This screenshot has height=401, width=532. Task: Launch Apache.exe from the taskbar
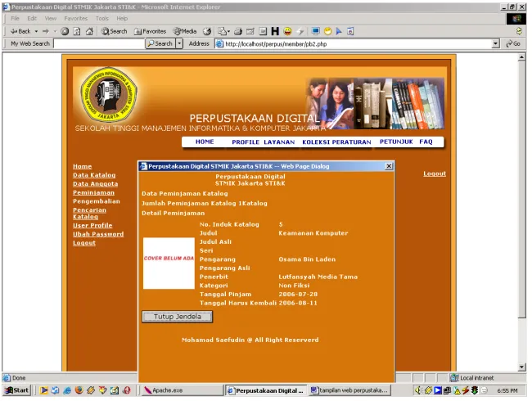point(182,390)
